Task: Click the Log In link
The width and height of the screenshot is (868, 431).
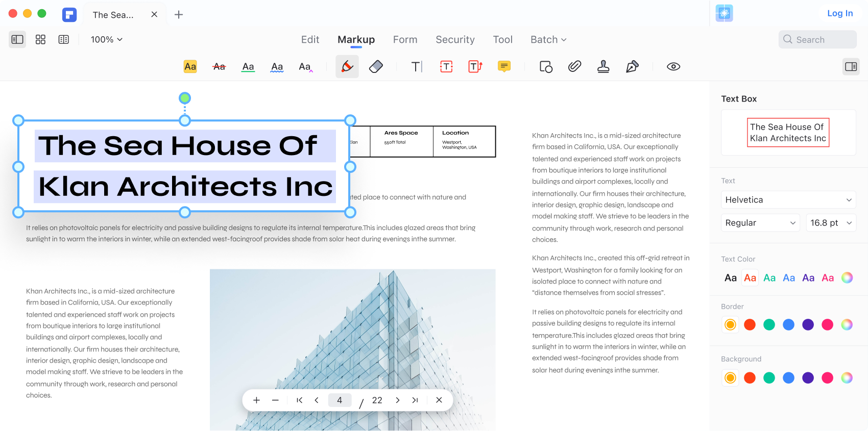Action: point(839,13)
